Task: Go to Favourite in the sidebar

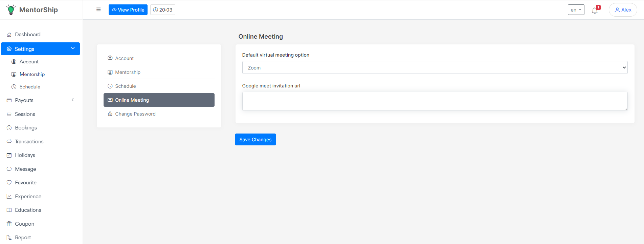Action: point(25,182)
